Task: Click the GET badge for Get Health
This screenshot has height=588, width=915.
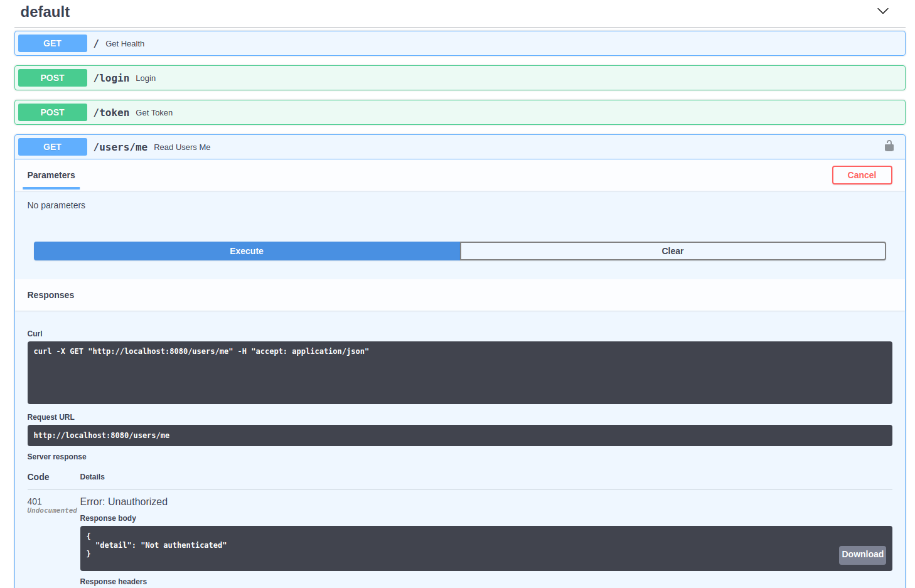Action: coord(53,43)
